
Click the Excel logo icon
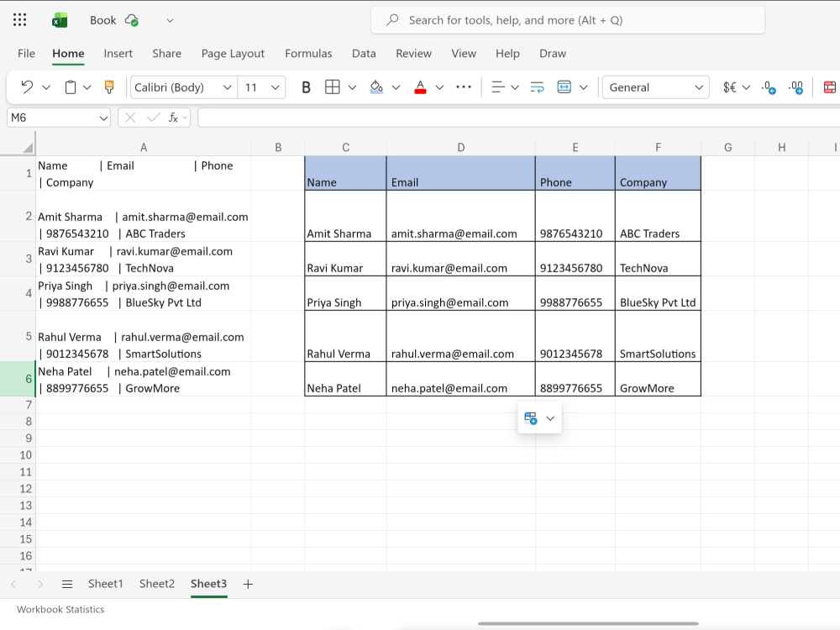point(60,20)
